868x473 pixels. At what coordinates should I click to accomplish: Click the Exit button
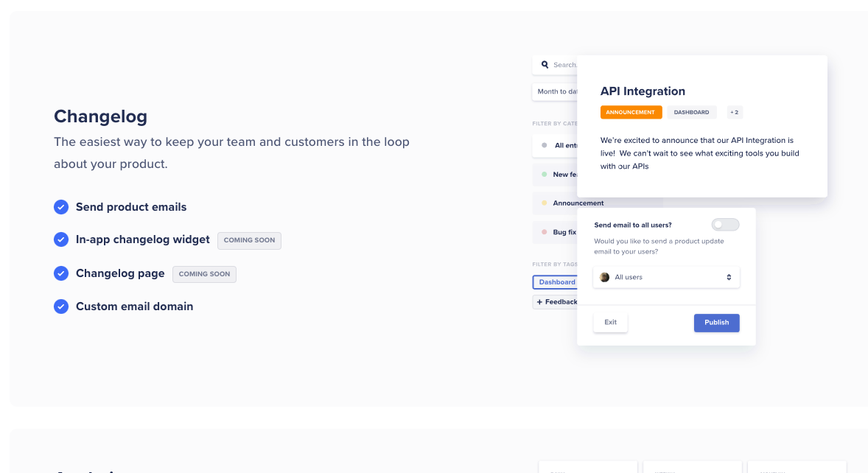610,323
